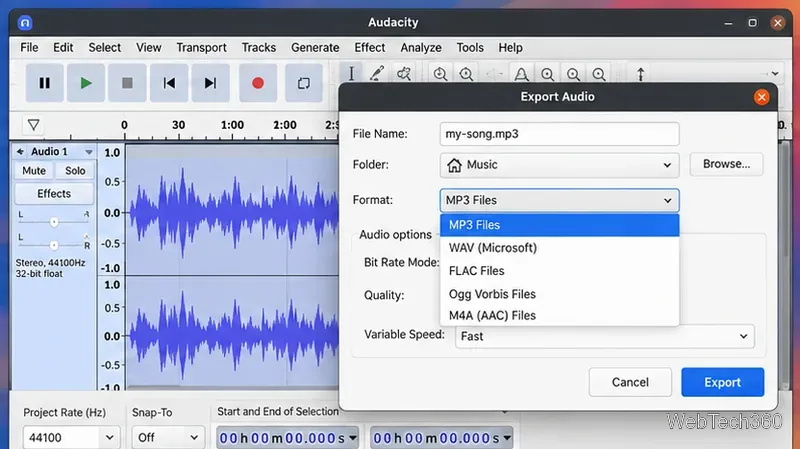Screen dimensions: 800x449
Task: Click the 1:00 mark on the timeline ruler
Action: coord(232,125)
